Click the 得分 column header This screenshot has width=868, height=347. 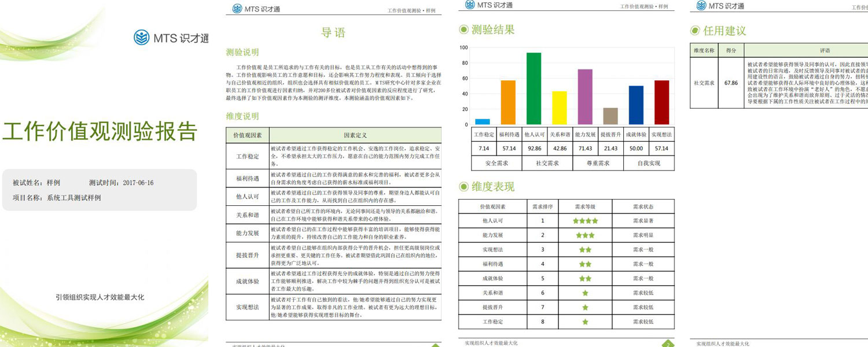pyautogui.click(x=731, y=50)
